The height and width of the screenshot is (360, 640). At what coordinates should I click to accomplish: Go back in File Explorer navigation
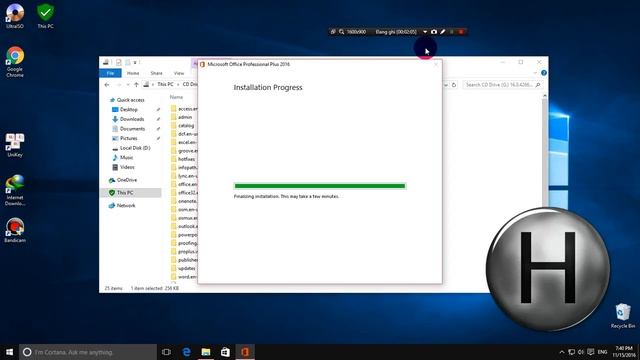pyautogui.click(x=107, y=84)
